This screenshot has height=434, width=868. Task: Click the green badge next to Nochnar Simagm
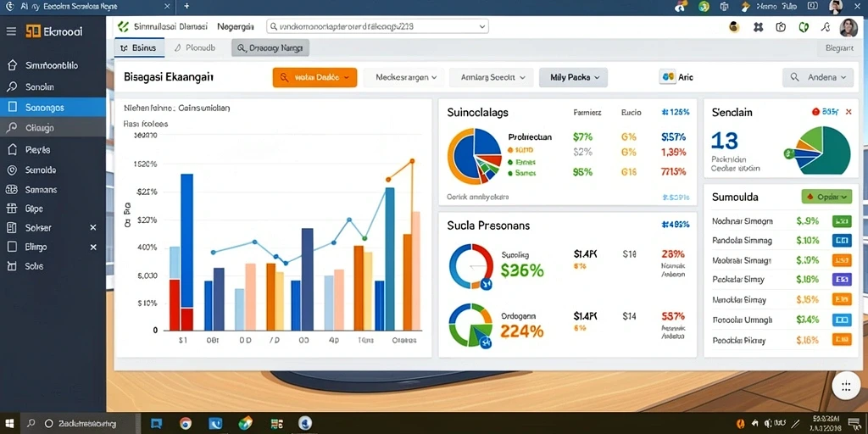842,221
